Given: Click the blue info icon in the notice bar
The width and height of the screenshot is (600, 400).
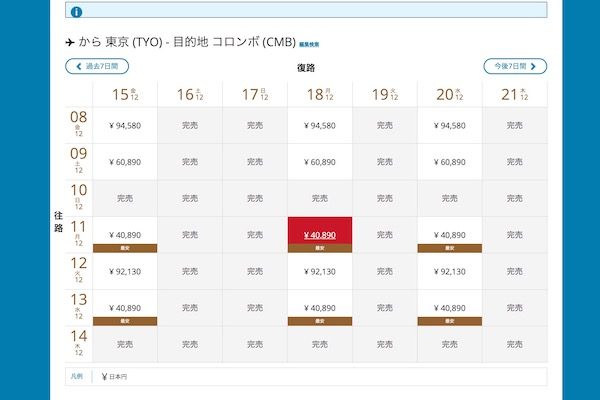Looking at the screenshot, I should 76,12.
